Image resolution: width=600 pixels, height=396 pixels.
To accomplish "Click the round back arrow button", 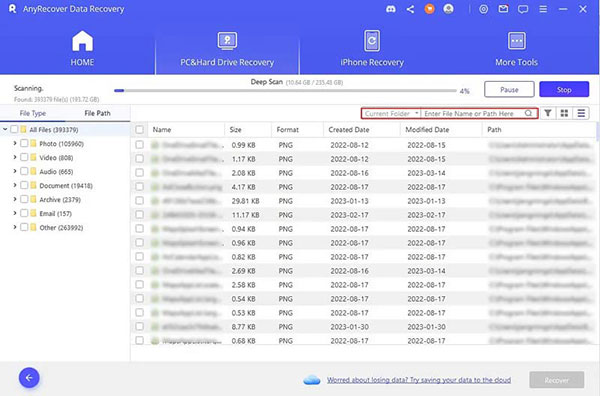I will pos(29,378).
